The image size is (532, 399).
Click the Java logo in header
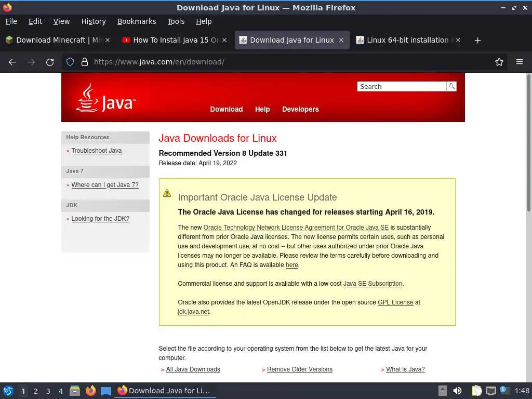106,98
